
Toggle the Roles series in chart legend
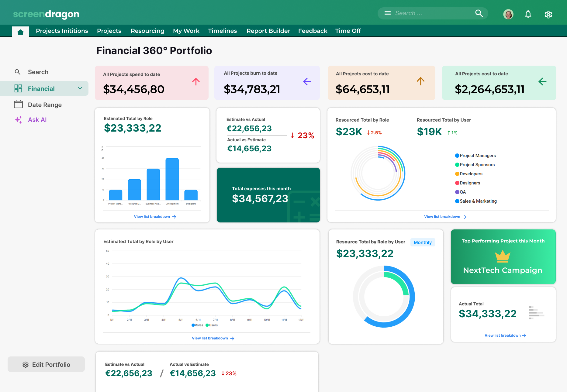(197, 325)
